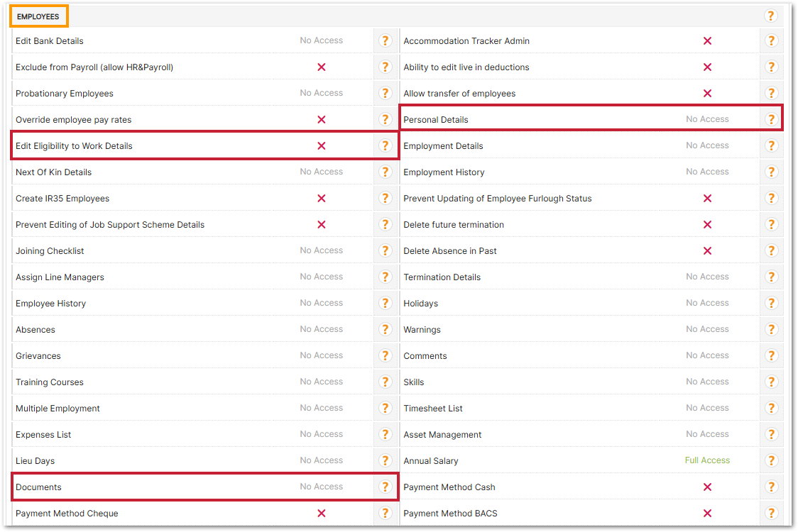Change No Access setting for Personal Details
The image size is (798, 532).
707,119
